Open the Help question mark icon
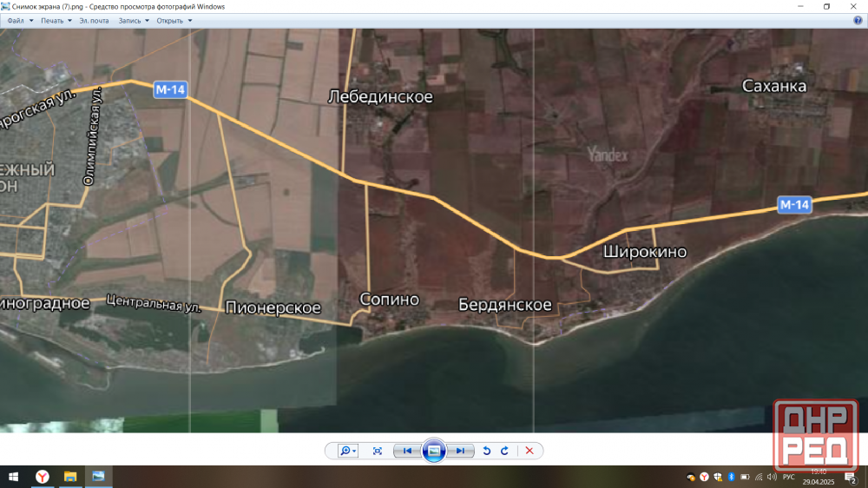The width and height of the screenshot is (868, 488). click(x=858, y=21)
